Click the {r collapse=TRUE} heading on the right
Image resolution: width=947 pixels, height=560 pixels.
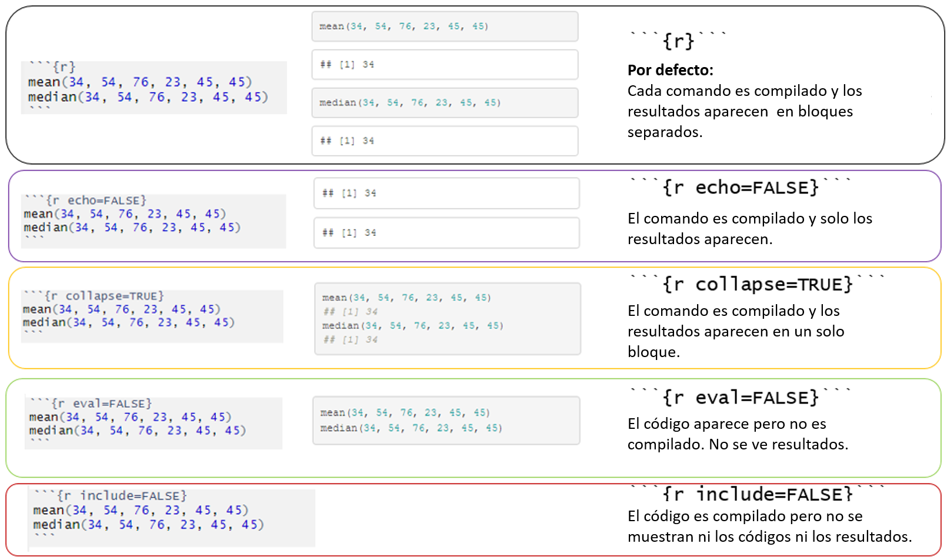(x=758, y=284)
